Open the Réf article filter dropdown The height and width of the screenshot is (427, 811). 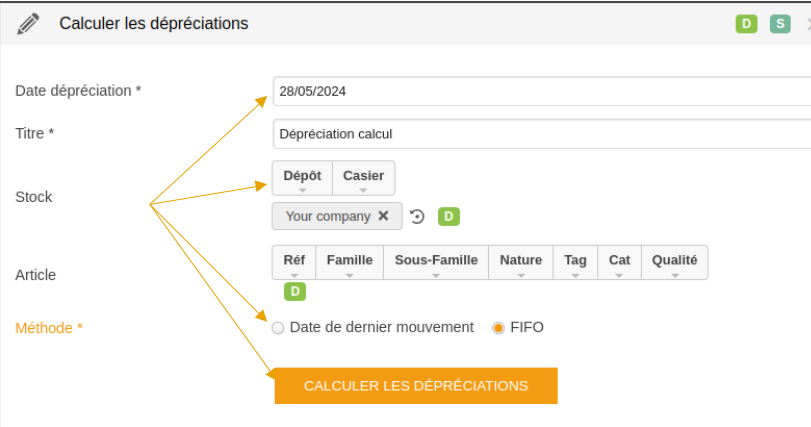click(294, 263)
